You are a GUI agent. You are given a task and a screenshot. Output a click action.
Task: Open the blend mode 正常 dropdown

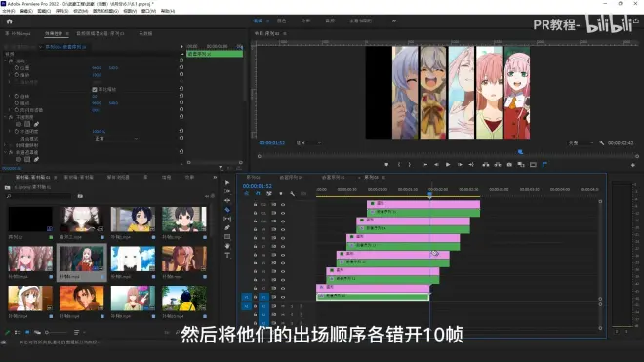[116, 139]
